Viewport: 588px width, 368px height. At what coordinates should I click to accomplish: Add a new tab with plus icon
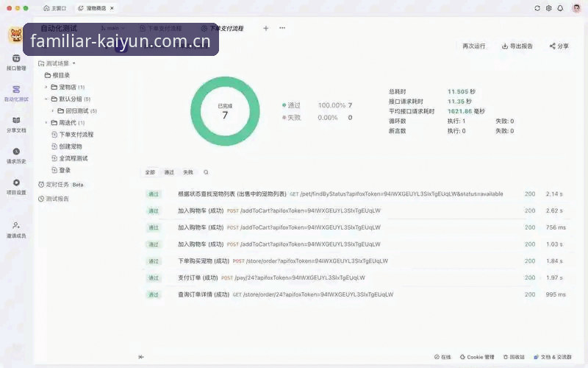pyautogui.click(x=266, y=28)
